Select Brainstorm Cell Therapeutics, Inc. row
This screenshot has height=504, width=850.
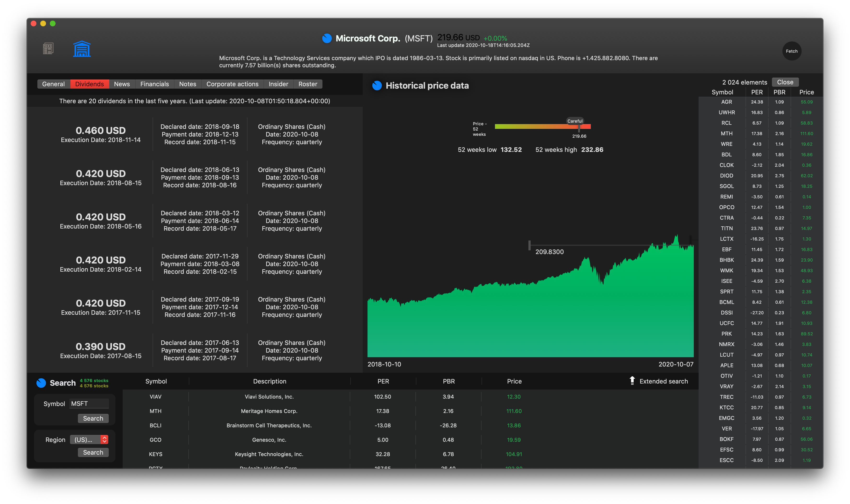coord(410,425)
